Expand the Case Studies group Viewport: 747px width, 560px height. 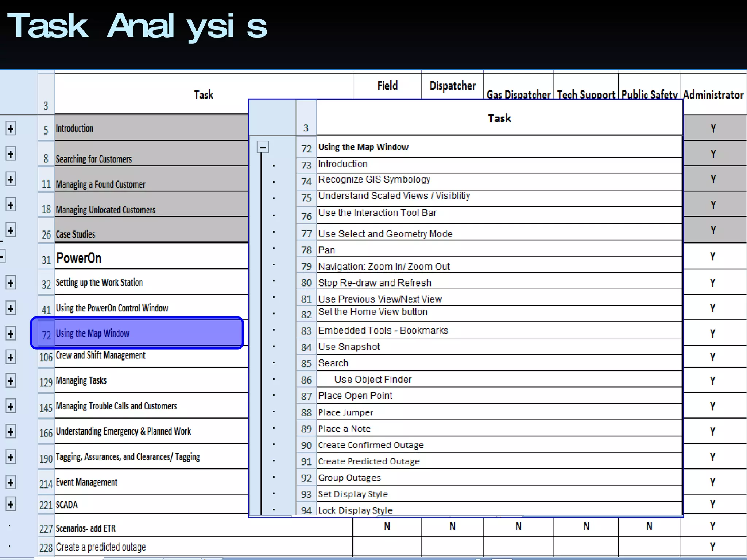coord(11,230)
